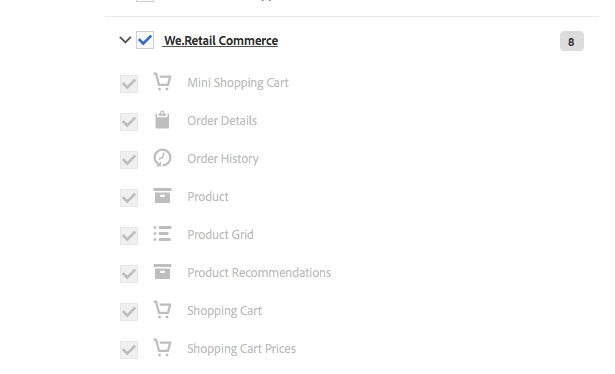Click the Product box icon
This screenshot has height=374, width=615.
[x=162, y=195]
